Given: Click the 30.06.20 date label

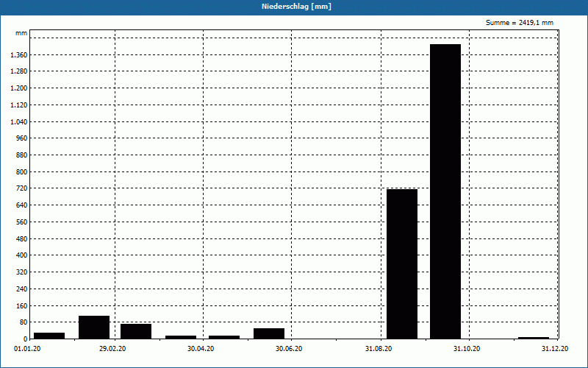Looking at the screenshot, I should click(x=289, y=349).
